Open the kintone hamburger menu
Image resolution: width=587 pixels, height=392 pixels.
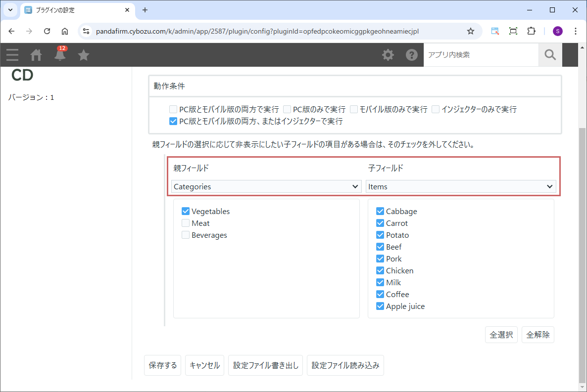[12, 55]
